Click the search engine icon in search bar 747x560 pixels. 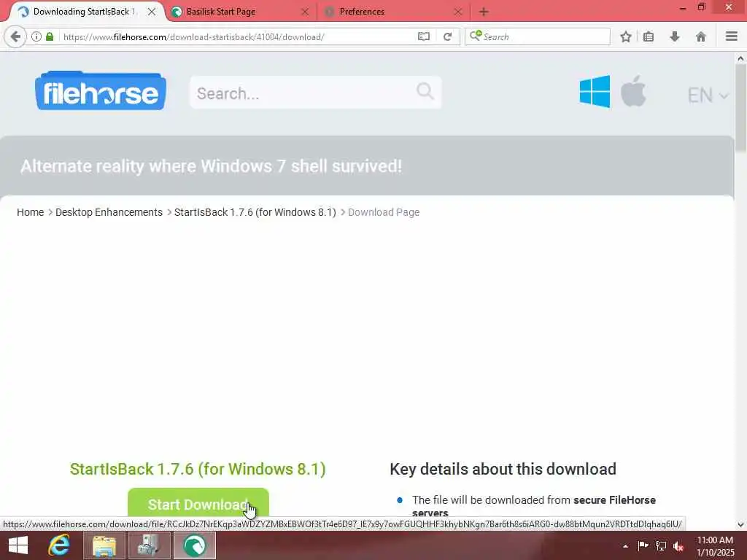[476, 36]
